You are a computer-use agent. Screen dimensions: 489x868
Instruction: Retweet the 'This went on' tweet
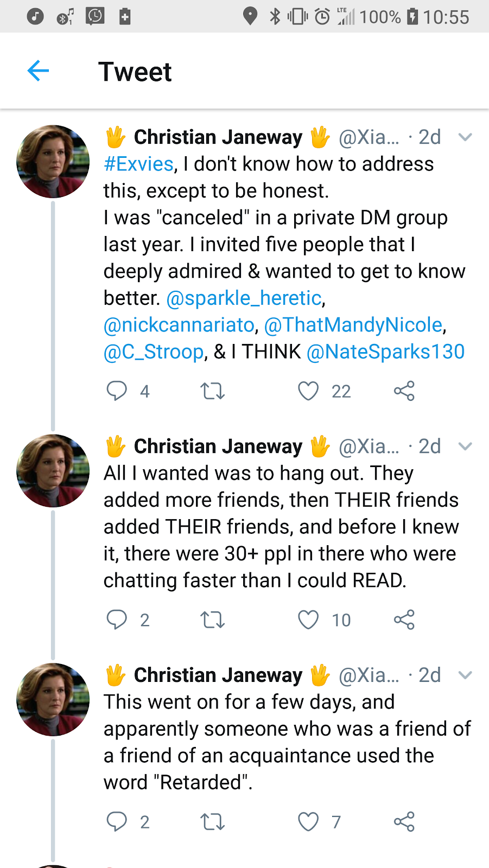[x=212, y=822]
